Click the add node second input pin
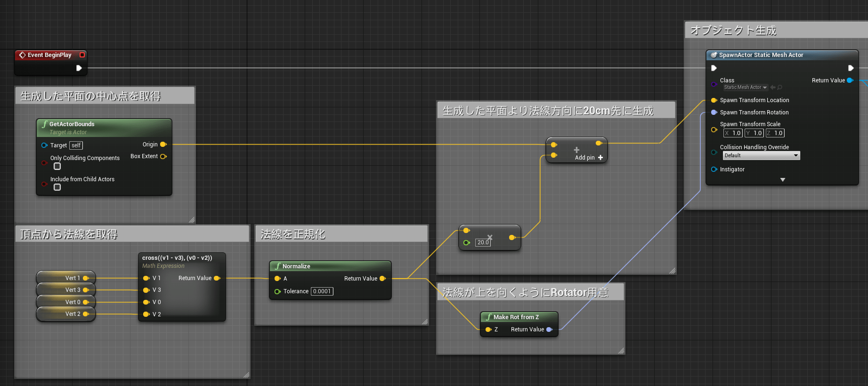868x386 pixels. point(554,155)
